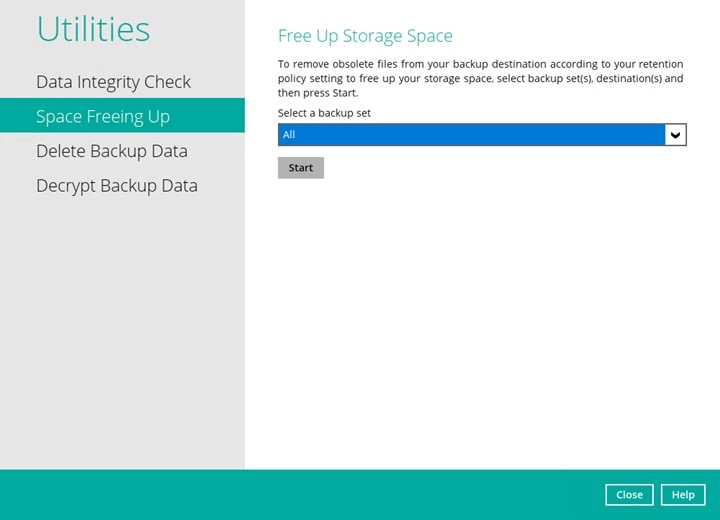This screenshot has height=520, width=720.
Task: Open Help from the footer bar
Action: [683, 495]
